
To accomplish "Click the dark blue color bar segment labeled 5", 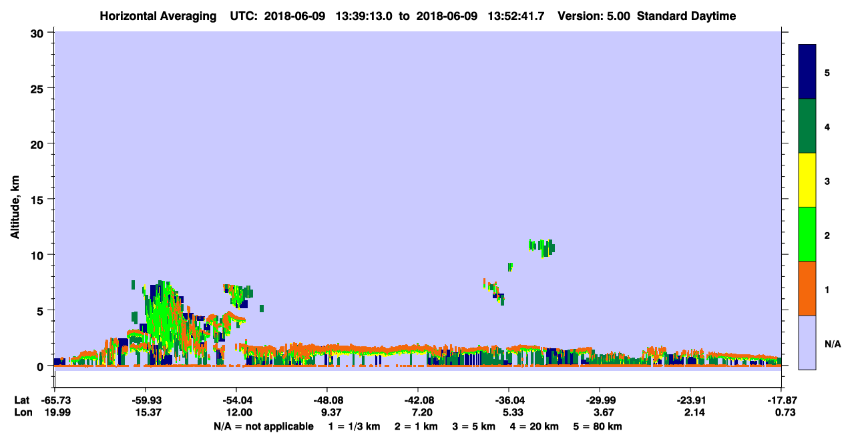I will (807, 72).
